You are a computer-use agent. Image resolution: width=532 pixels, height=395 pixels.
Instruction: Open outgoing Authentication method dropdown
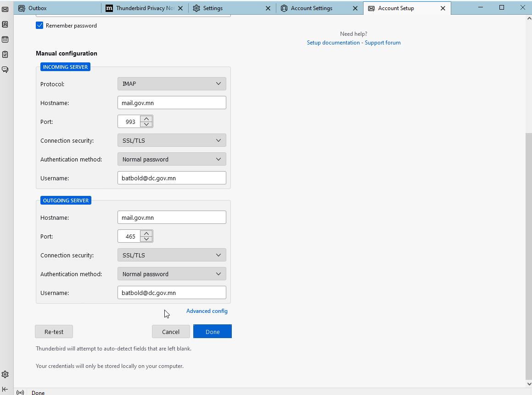point(172,274)
